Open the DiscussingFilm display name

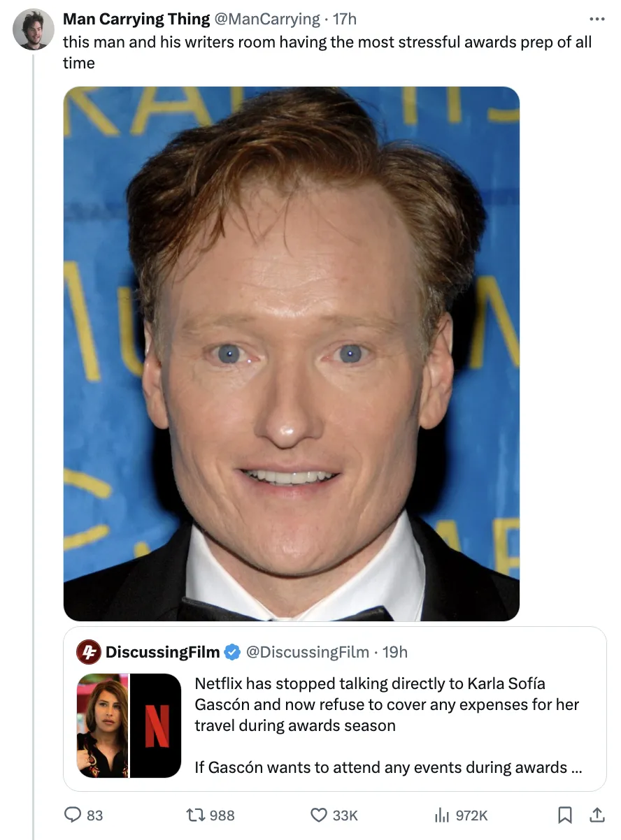coord(162,652)
